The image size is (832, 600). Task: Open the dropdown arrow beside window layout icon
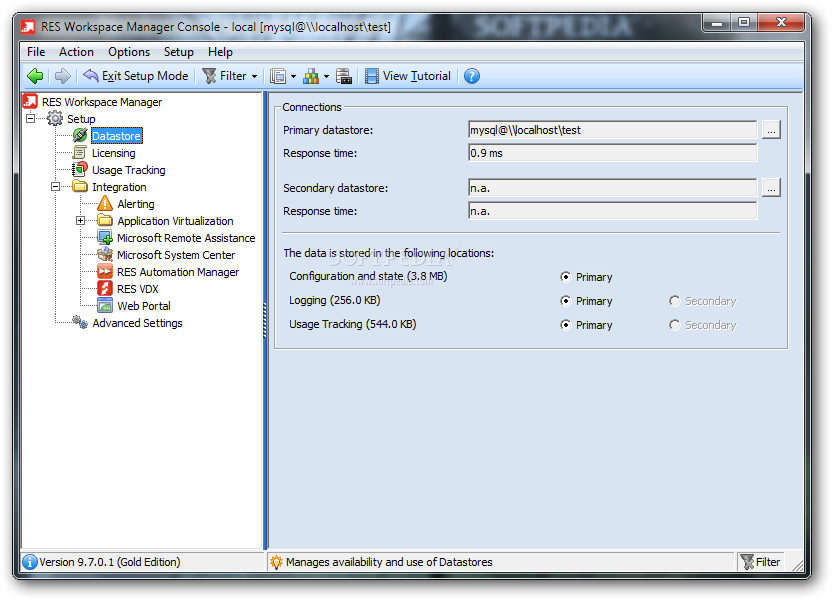[x=293, y=77]
